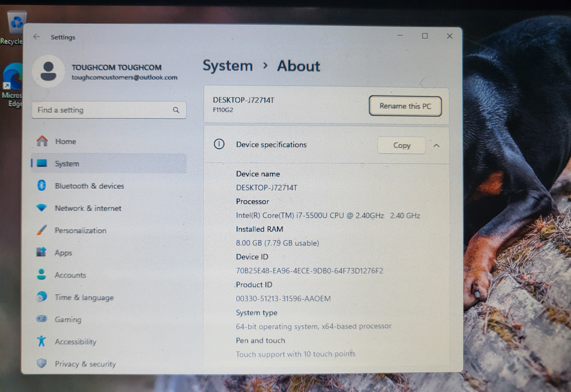Navigate to System breadcrumb heading
571x392 pixels.
click(x=228, y=66)
